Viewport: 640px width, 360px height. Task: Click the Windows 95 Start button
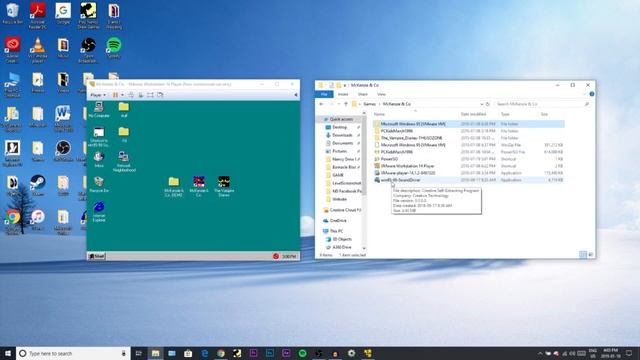(x=97, y=256)
